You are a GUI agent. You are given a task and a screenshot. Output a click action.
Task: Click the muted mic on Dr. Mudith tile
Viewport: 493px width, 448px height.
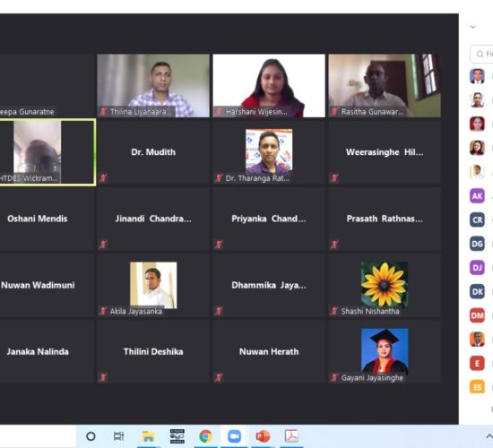click(x=103, y=178)
